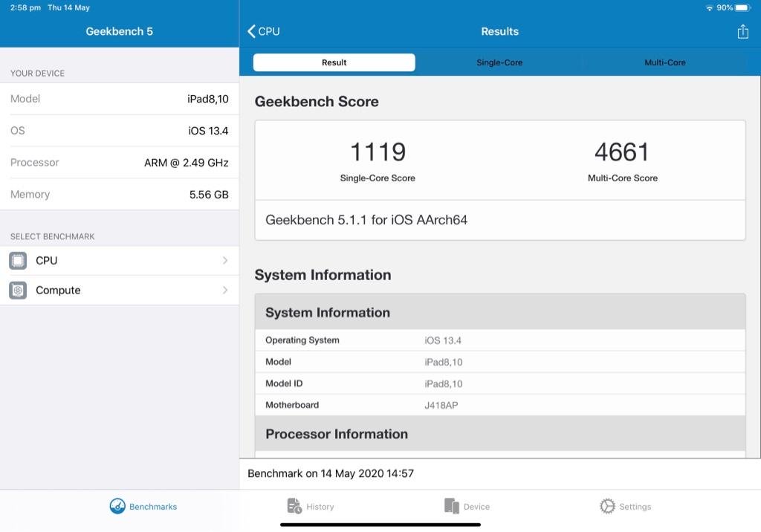Open the CPU benchmark chip icon
The image size is (761, 532).
tap(18, 261)
